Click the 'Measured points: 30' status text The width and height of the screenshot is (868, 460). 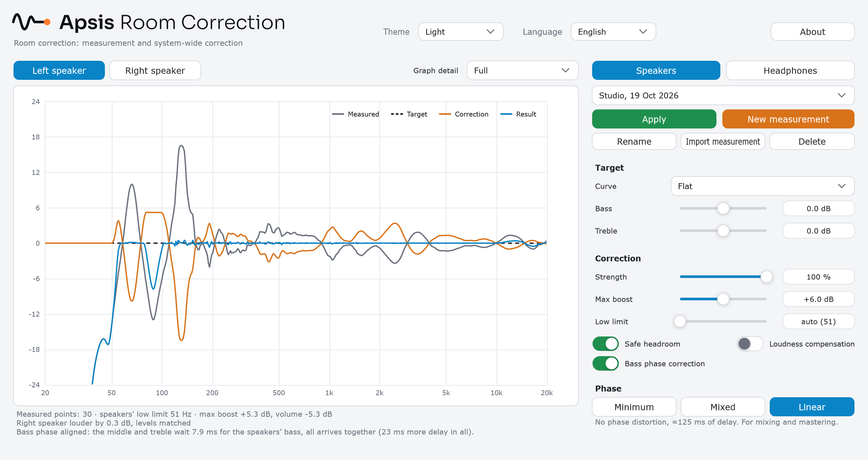[x=54, y=414]
